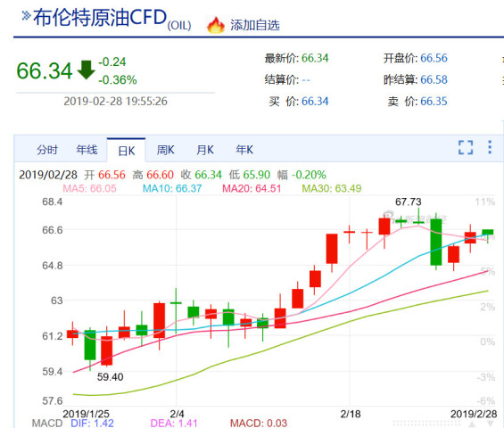This screenshot has width=504, height=428.
Task: Add to watchlist via 添加自选 link
Action: [255, 25]
